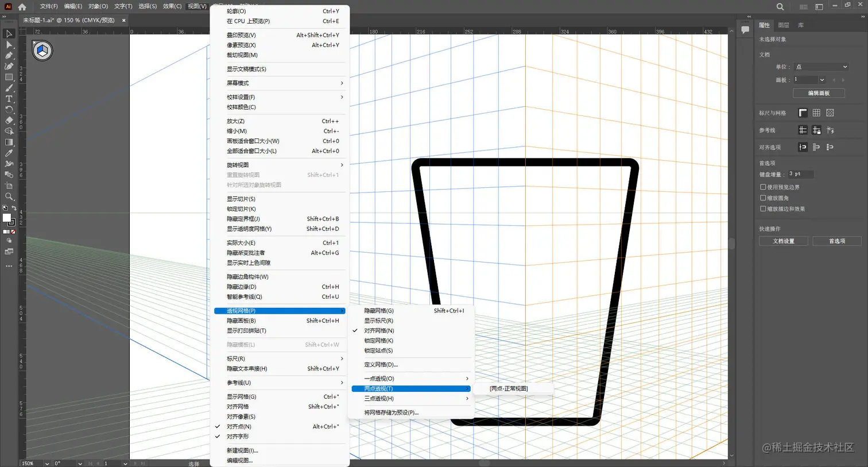Open the 150% zoom level dropdown
Screen dimensions: 868x467
46,464
